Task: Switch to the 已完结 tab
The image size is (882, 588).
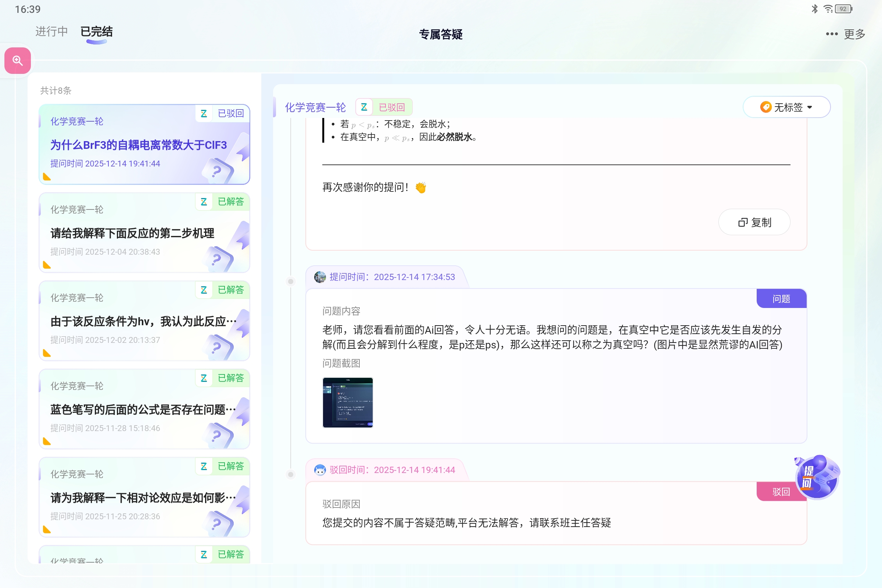Action: click(x=96, y=32)
